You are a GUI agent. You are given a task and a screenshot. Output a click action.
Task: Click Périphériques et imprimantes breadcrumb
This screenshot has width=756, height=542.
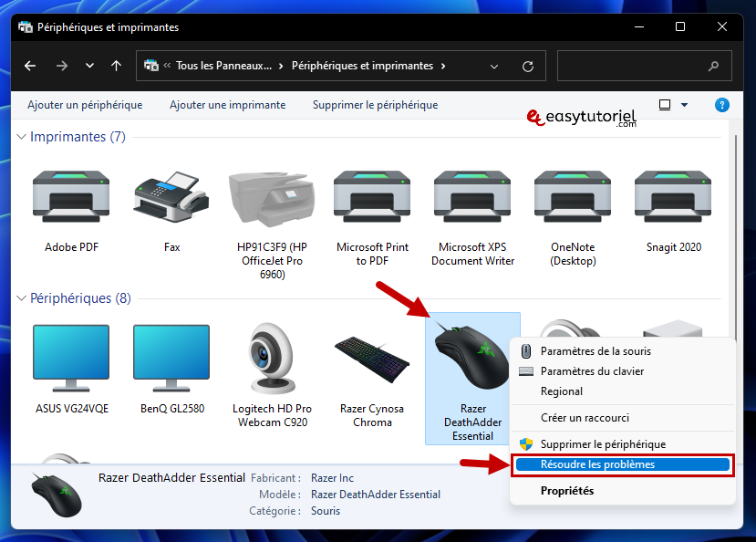362,66
